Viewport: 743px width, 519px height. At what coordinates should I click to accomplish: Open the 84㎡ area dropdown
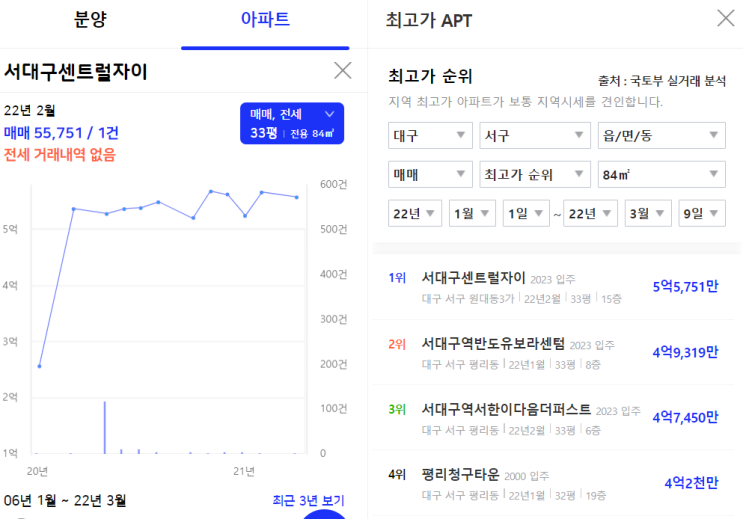[x=661, y=174]
